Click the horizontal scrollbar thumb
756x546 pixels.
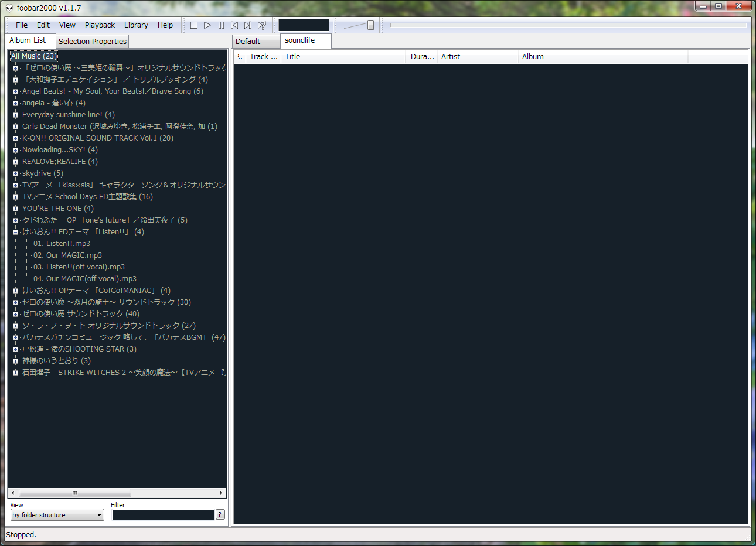(74, 493)
